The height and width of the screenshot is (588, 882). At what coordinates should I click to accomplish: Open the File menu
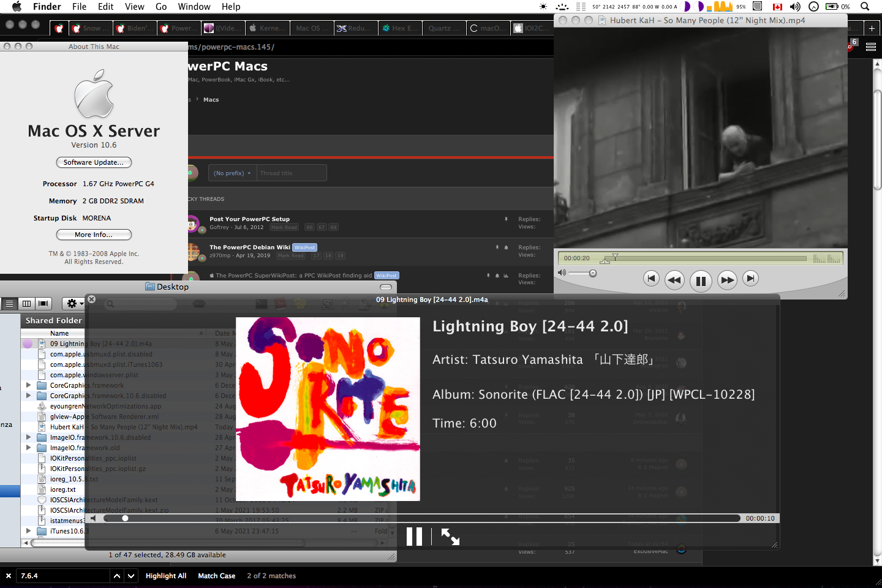(x=79, y=7)
